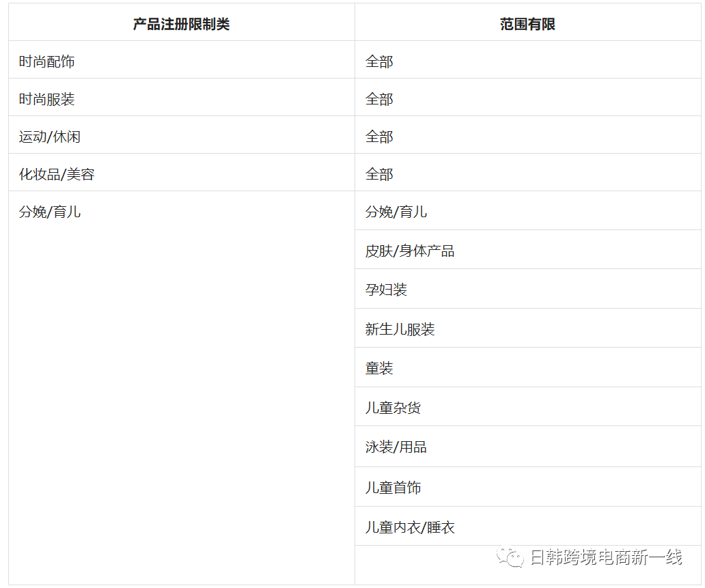705x588 pixels.
Task: Select the '化妆品/美容' category cell
Action: [x=182, y=173]
